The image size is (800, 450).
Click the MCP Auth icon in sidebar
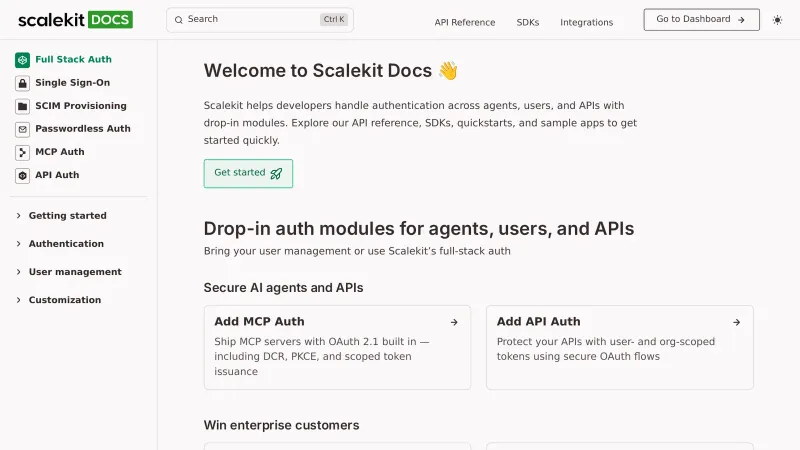pos(22,152)
